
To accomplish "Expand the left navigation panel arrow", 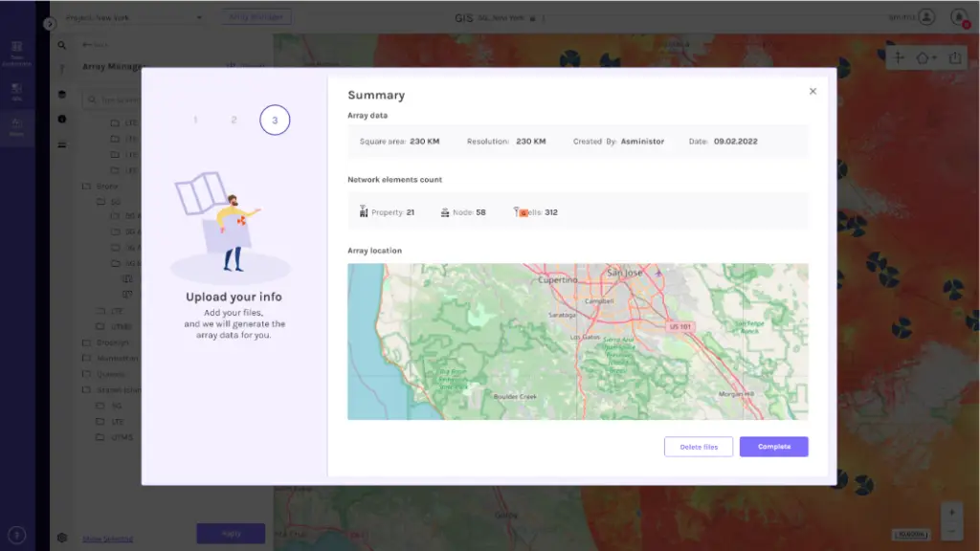I will coord(50,23).
